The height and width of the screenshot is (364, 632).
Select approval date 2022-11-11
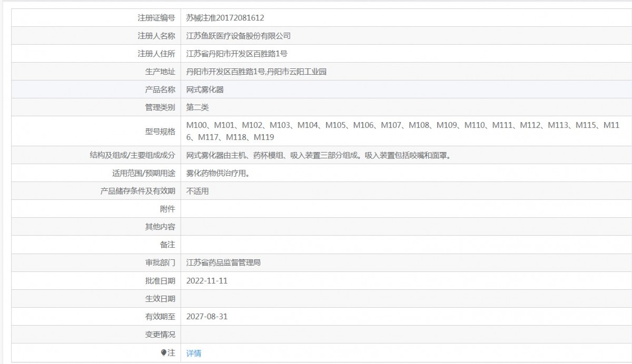pos(207,281)
